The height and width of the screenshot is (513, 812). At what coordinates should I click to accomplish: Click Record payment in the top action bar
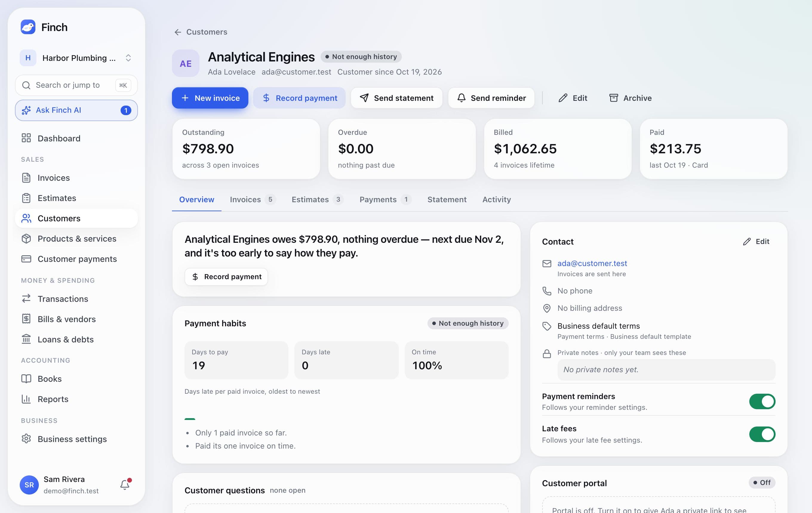[299, 98]
